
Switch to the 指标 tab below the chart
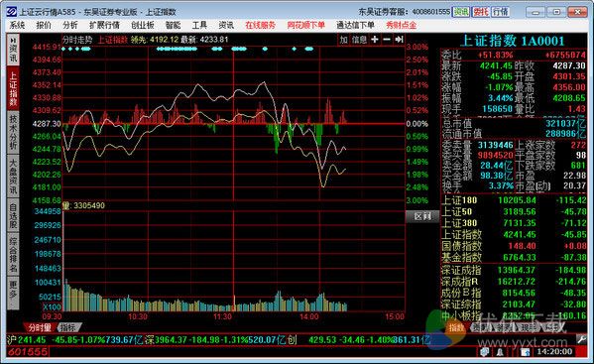[x=68, y=327]
